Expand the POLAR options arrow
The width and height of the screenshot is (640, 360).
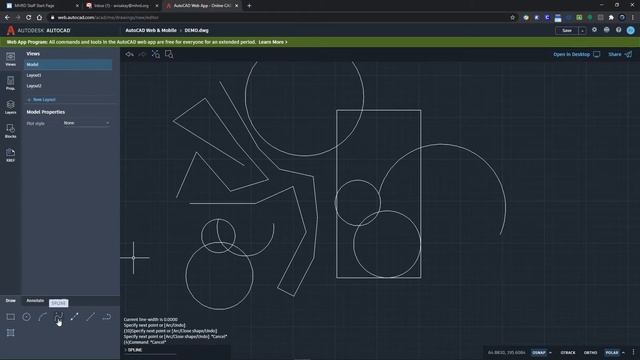coord(623,353)
